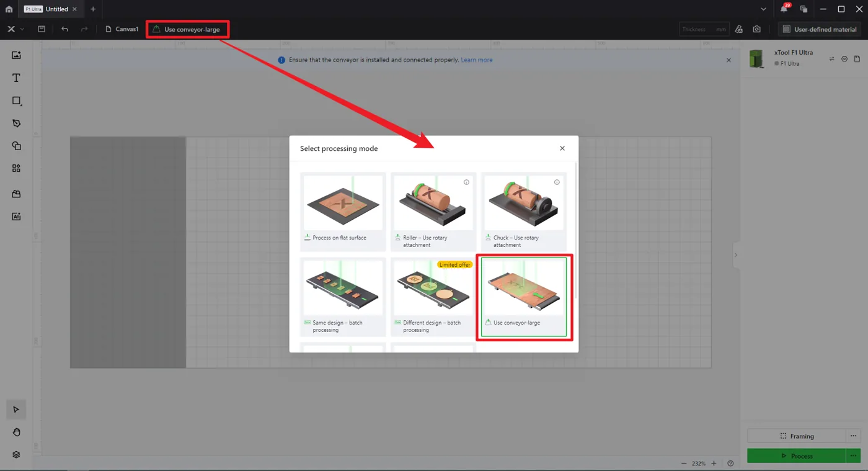This screenshot has height=471, width=868.
Task: Select the Pen vector tool
Action: [x=16, y=123]
